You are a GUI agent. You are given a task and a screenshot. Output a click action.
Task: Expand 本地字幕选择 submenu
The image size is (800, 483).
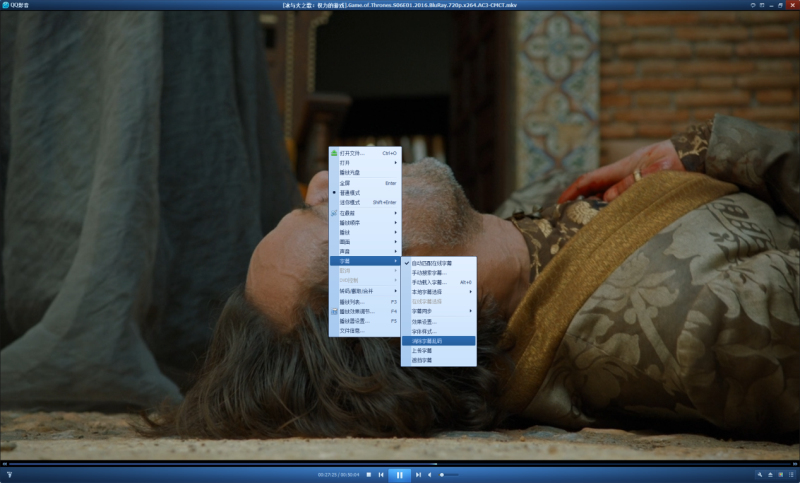439,292
